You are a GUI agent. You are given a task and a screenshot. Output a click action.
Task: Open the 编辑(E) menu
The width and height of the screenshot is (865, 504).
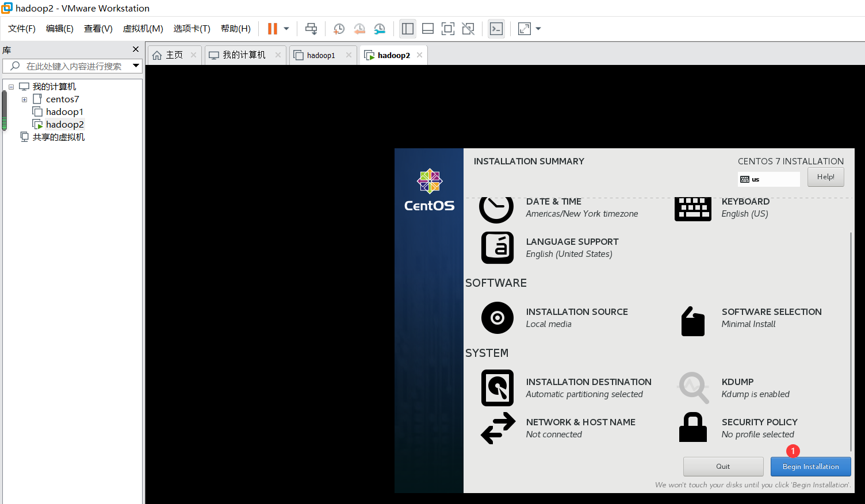(60, 29)
